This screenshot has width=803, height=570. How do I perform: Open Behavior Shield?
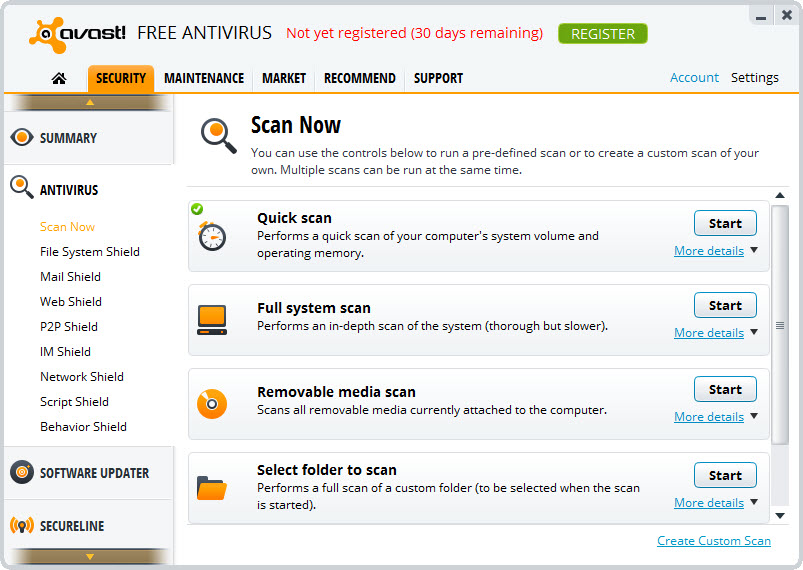(x=83, y=427)
